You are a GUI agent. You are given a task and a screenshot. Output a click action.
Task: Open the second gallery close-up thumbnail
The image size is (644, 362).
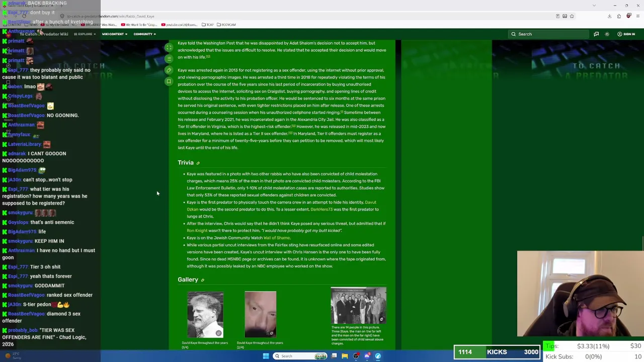coord(260,314)
